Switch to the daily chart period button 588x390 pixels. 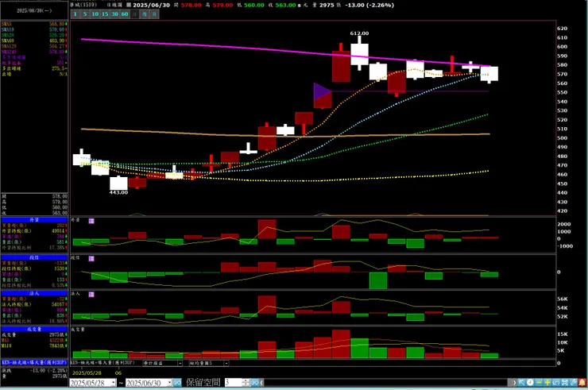pyautogui.click(x=134, y=14)
